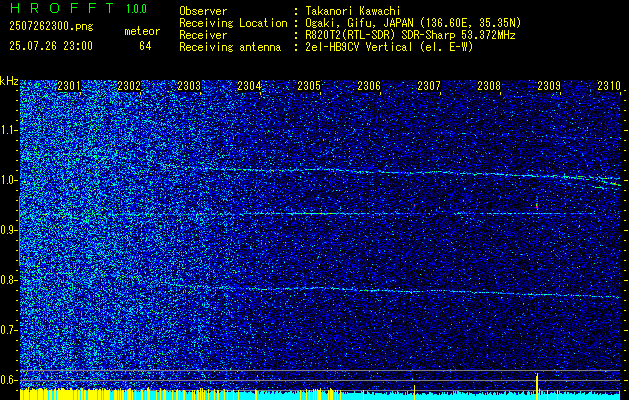The height and width of the screenshot is (400, 629).
Task: Click the kHz axis unit label
Action: coord(9,81)
